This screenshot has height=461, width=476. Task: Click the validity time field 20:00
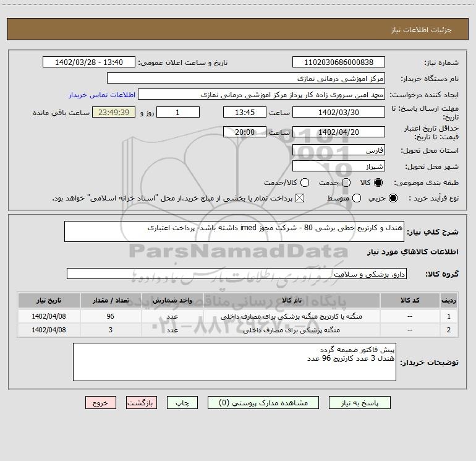245,132
